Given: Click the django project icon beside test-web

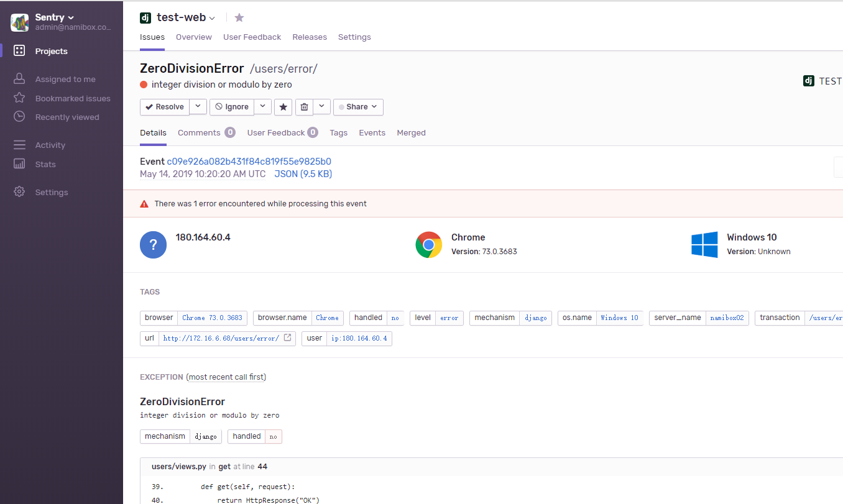Looking at the screenshot, I should tap(145, 18).
